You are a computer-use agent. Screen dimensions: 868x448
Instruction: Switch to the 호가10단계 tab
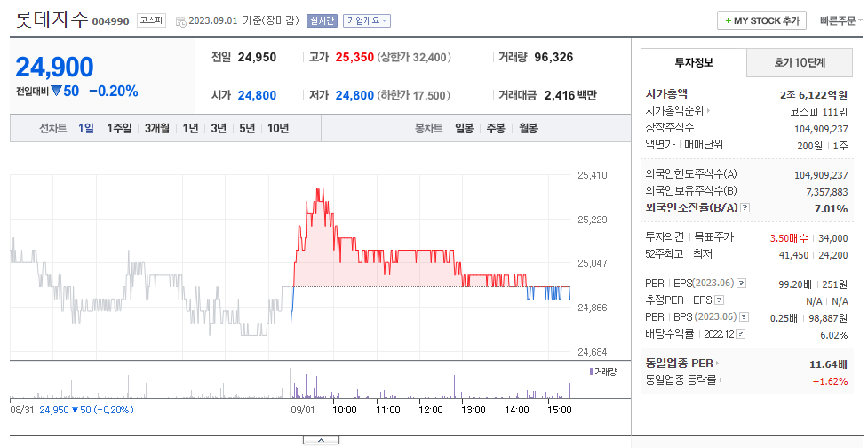[800, 62]
